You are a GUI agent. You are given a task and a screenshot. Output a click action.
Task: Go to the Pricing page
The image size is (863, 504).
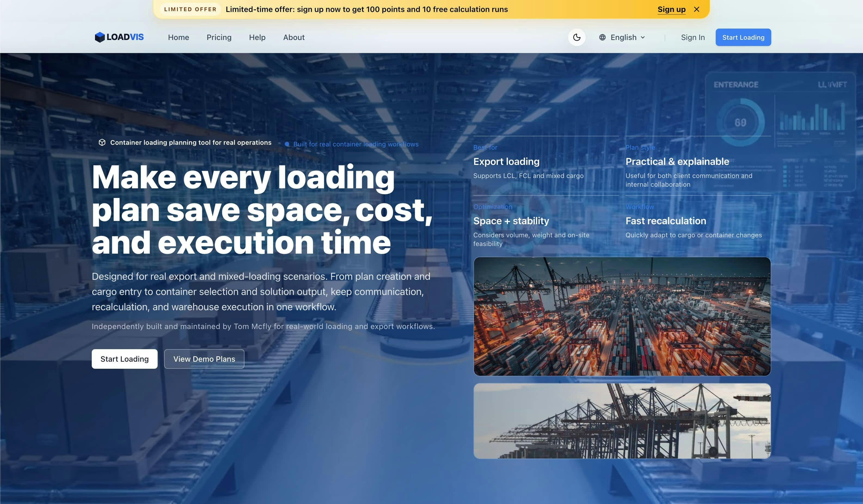click(219, 37)
